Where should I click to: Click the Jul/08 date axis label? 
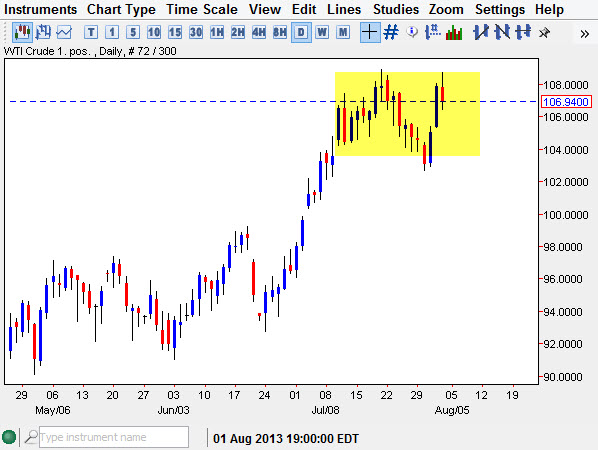(325, 410)
